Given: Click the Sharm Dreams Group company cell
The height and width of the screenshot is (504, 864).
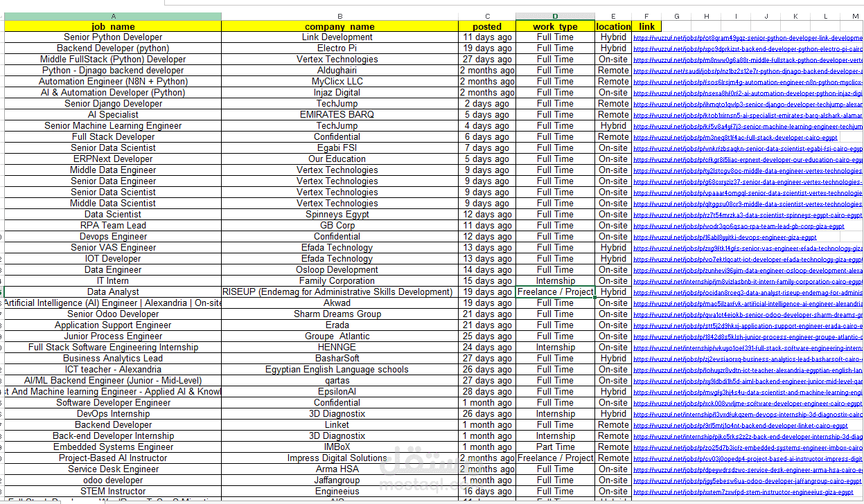Looking at the screenshot, I should tap(340, 314).
